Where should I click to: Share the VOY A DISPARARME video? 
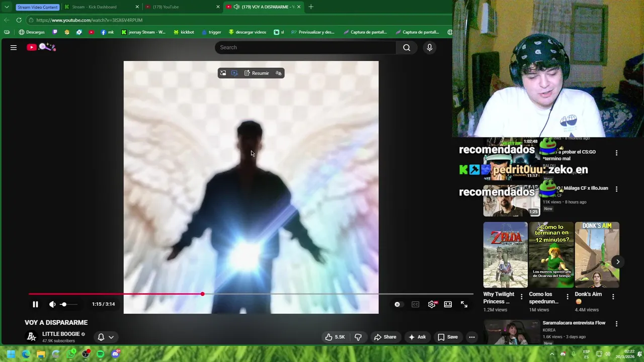[385, 337]
